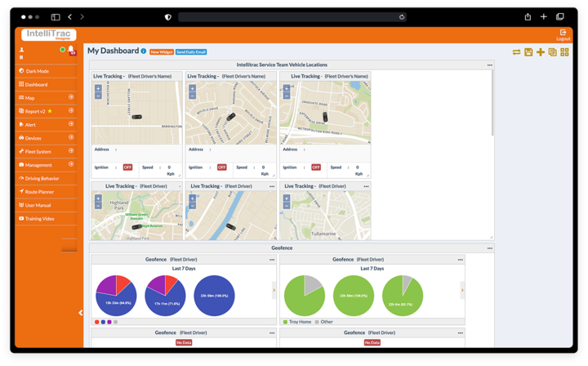
Task: Toggle the Other legend entry
Action: 323,322
